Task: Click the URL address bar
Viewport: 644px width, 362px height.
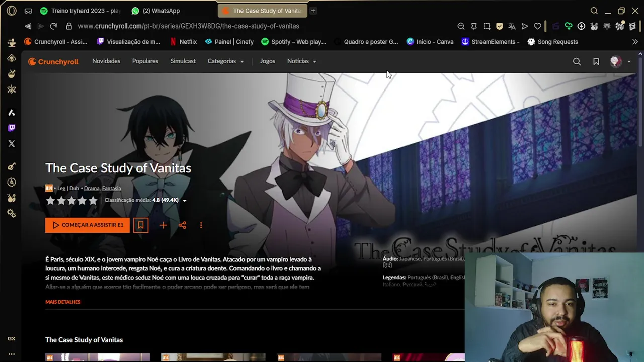Action: click(262, 26)
